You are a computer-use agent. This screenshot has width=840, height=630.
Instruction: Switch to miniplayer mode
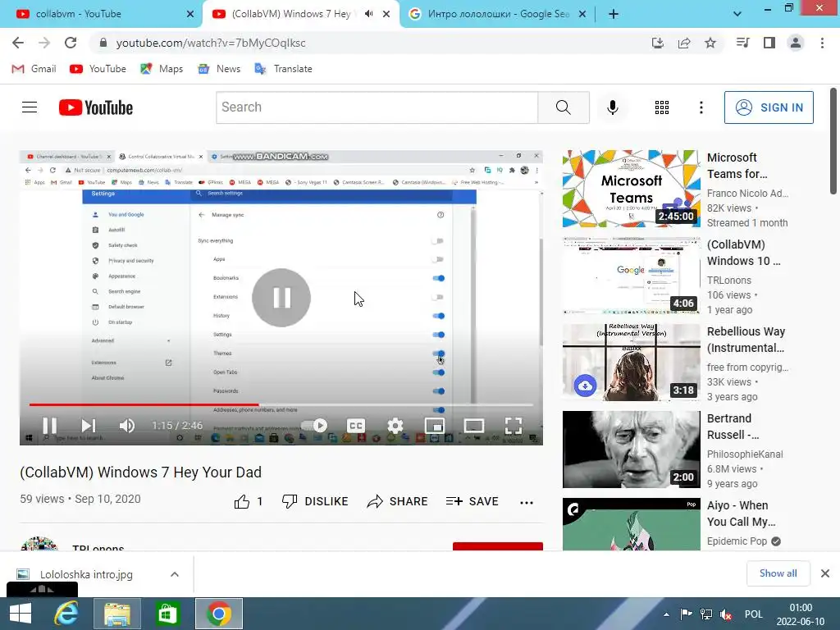pos(435,426)
